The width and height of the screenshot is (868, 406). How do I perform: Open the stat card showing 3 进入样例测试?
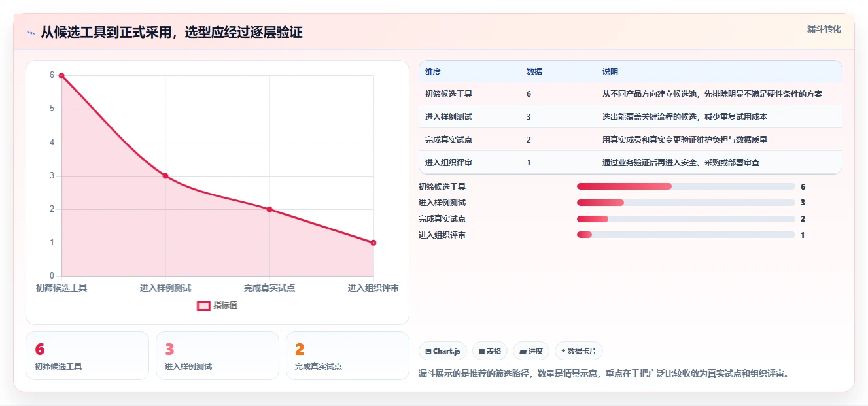tap(218, 356)
